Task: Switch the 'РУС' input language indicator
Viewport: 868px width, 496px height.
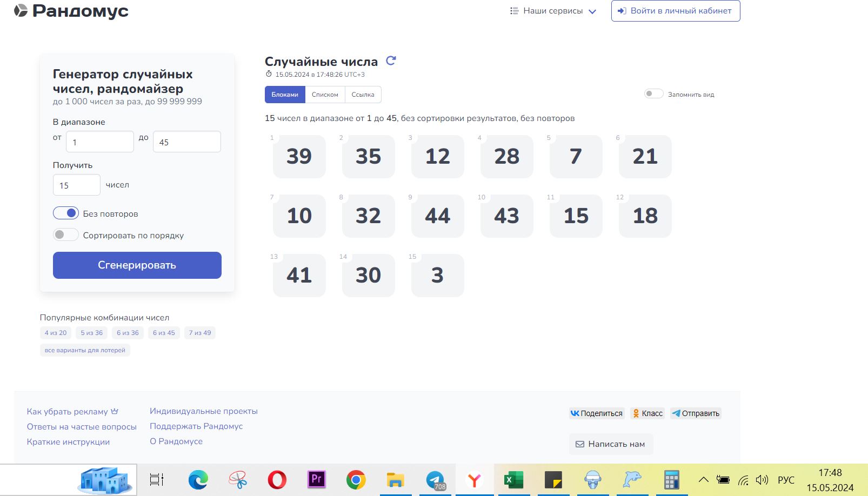Action: (786, 480)
